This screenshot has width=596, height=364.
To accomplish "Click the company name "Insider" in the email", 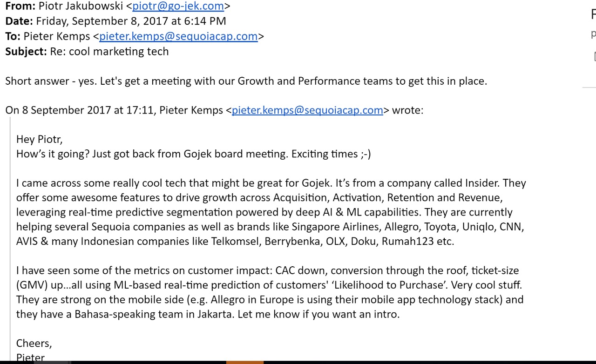I will pos(481,183).
